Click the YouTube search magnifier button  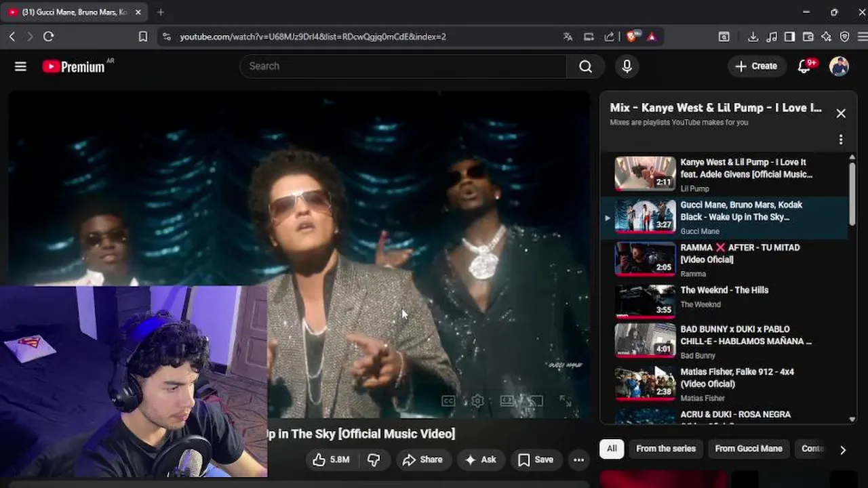click(x=585, y=66)
